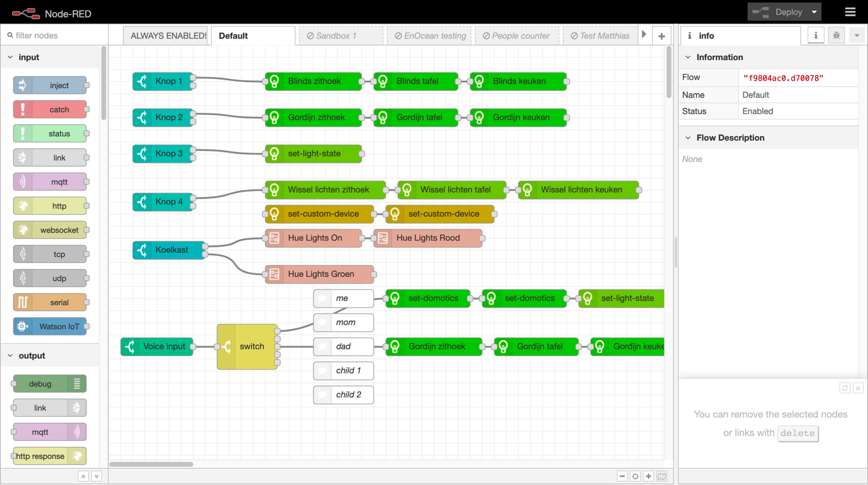Click the horizontal canvas scrollbar

[151, 464]
